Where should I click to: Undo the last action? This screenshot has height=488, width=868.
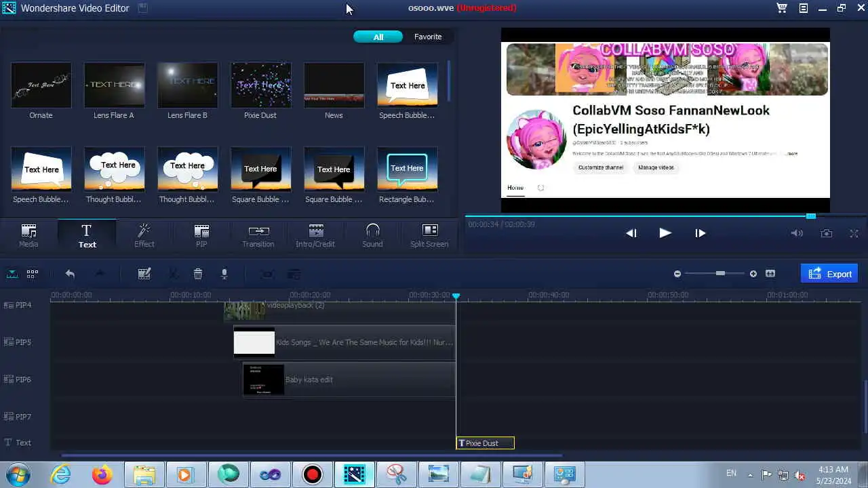pyautogui.click(x=70, y=274)
